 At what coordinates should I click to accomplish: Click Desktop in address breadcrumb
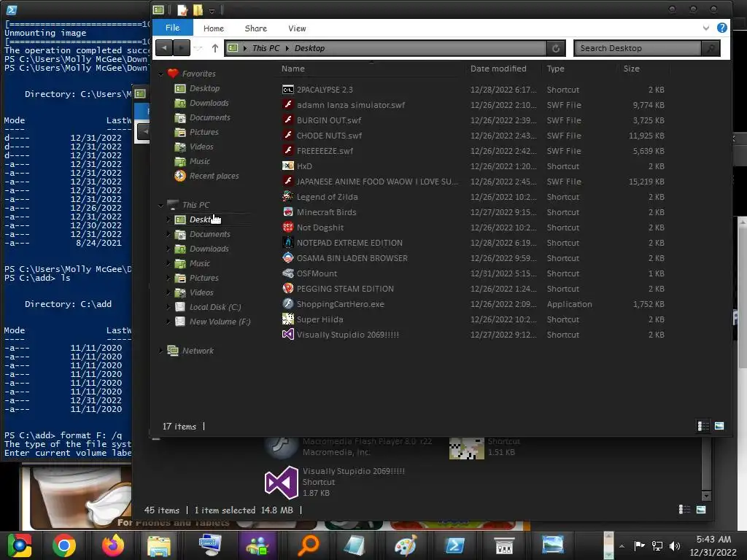click(x=309, y=48)
